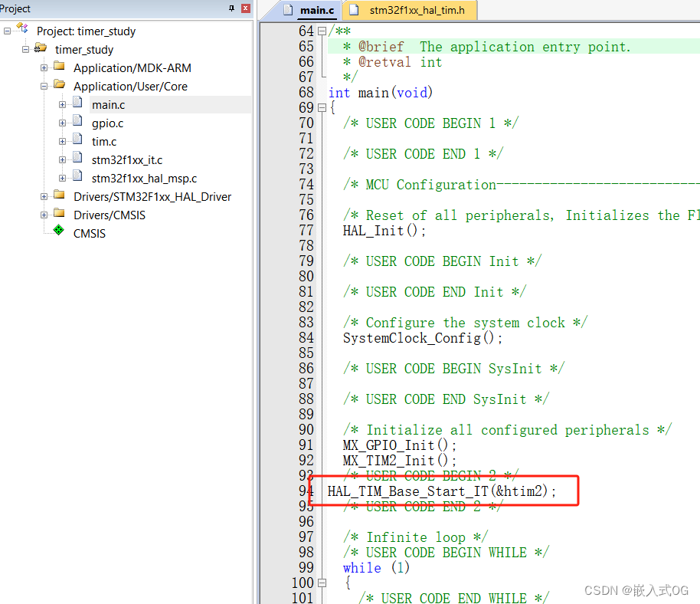Click the 'Initialize all configured peripherals' comment
Viewport: 700px width, 604px height.
507,430
